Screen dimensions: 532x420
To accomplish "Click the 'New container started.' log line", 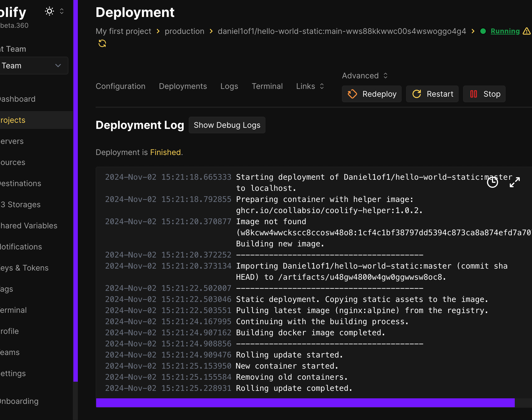I will coord(287,366).
